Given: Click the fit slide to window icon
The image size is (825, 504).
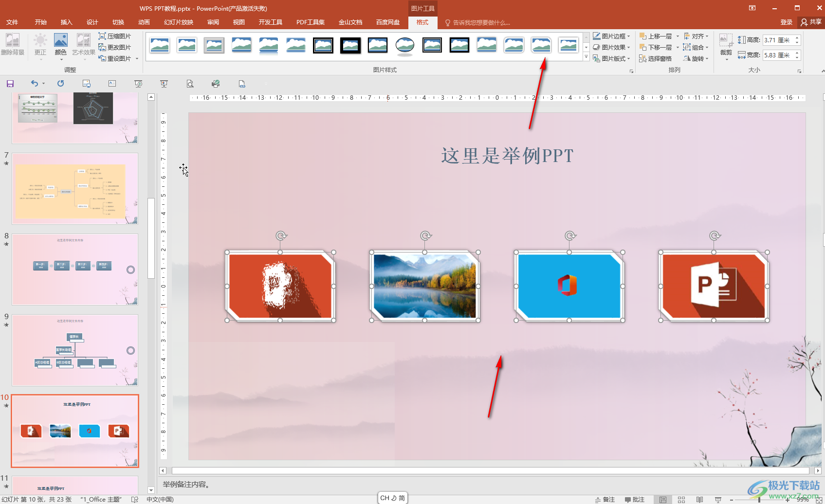Looking at the screenshot, I should pos(819,500).
